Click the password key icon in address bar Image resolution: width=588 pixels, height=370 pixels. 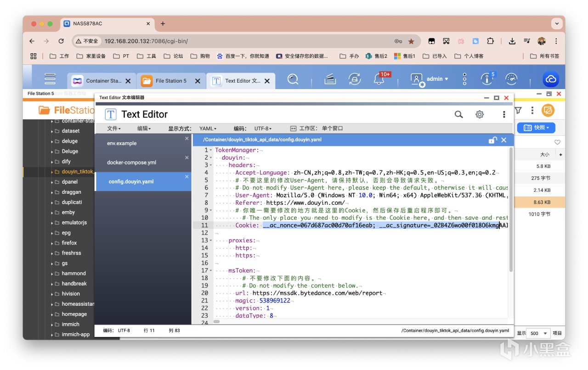tap(398, 41)
